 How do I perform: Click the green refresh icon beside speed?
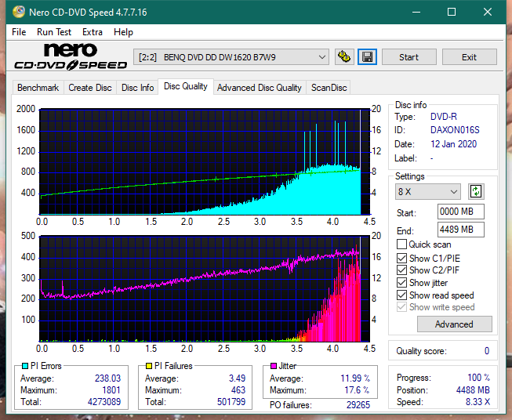[x=475, y=191]
